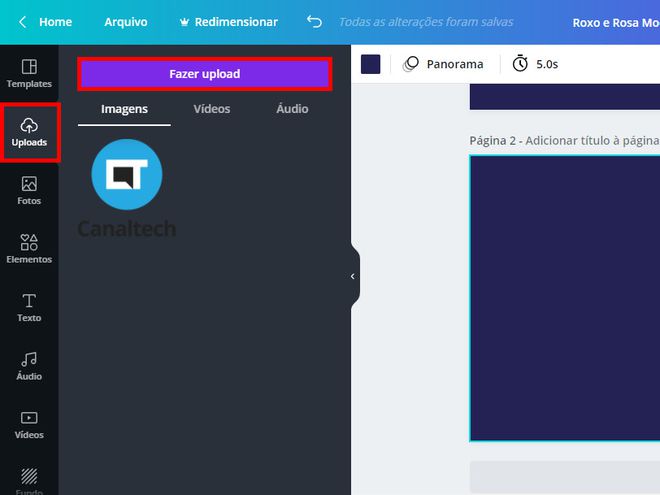Click the undo arrow icon
660x495 pixels.
tap(314, 21)
